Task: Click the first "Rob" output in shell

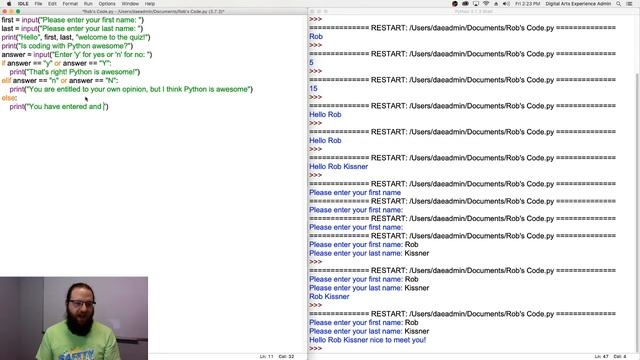Action: tap(316, 36)
